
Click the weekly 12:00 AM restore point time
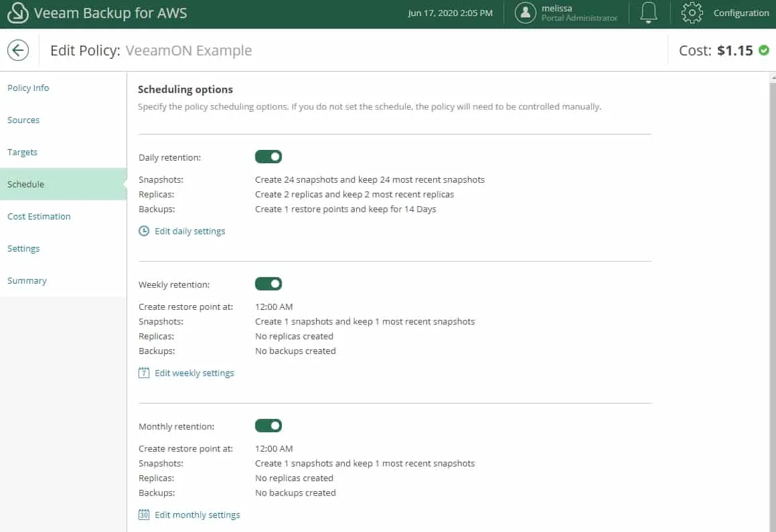point(274,306)
